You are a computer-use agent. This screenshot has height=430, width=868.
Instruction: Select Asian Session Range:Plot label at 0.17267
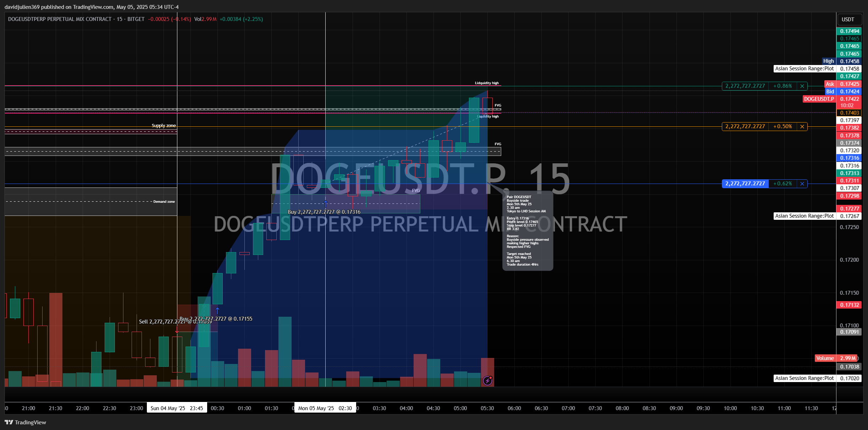coord(805,216)
